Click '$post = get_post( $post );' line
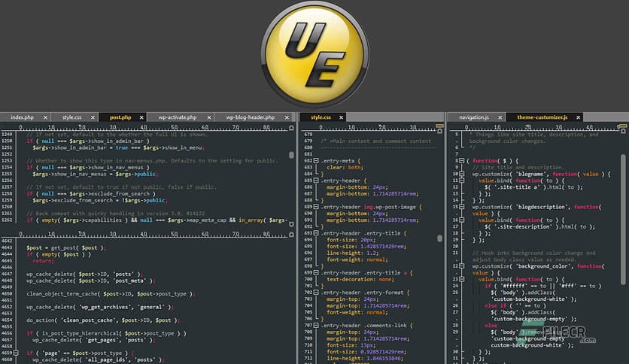Viewport: 629px width, 364px height. (x=66, y=247)
